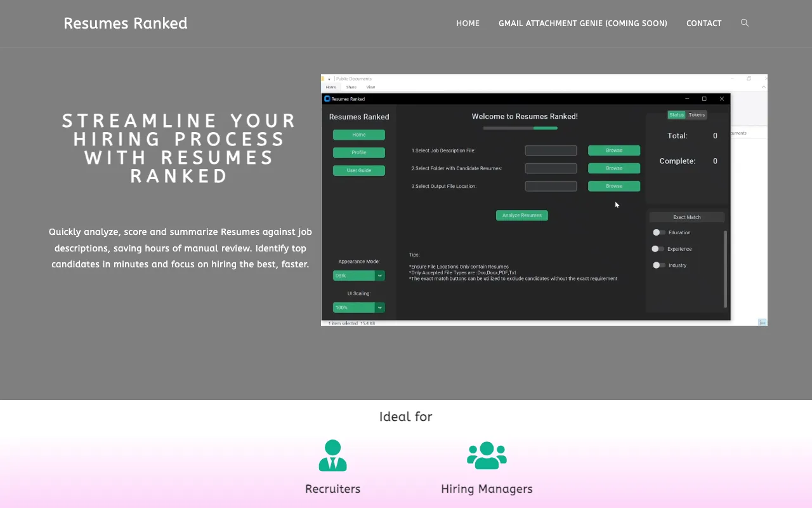Screen dimensions: 812x508
Task: Click the Resumes Ranked site title
Action: click(126, 23)
